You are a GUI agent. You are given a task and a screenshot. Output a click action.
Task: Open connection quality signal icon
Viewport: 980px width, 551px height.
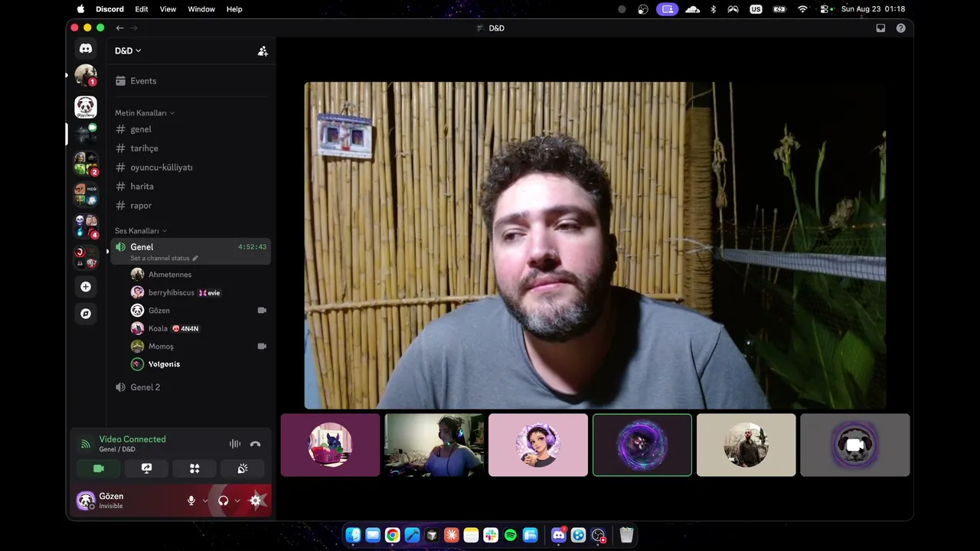click(86, 444)
